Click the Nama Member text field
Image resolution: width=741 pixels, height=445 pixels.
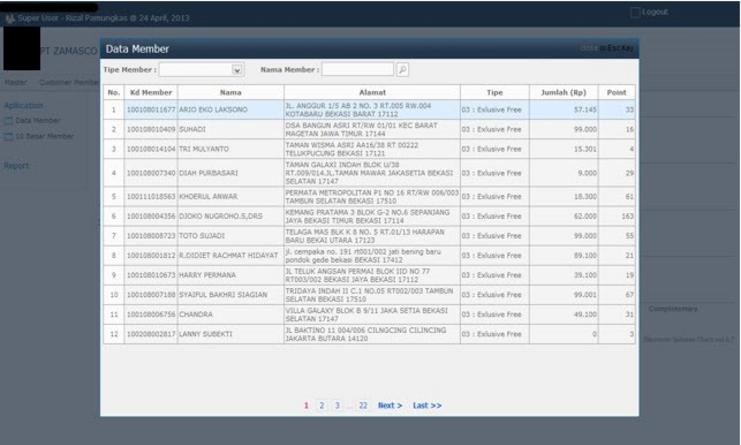(x=357, y=70)
